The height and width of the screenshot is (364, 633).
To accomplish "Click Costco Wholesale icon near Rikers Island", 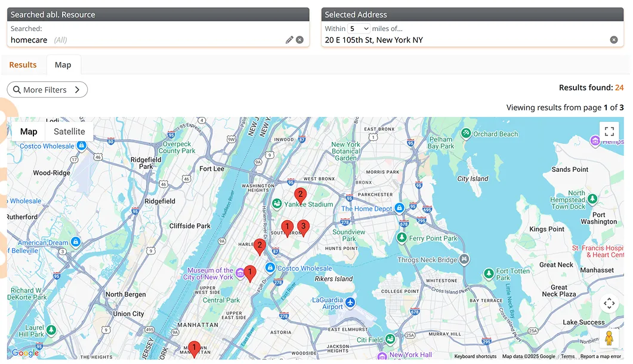I will 270,267.
